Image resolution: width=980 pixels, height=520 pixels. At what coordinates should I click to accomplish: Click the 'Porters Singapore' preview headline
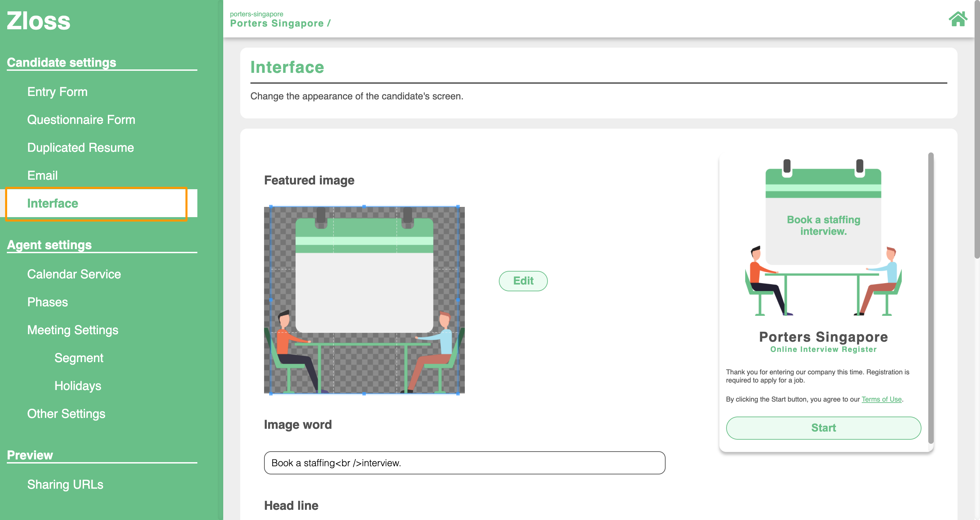823,337
